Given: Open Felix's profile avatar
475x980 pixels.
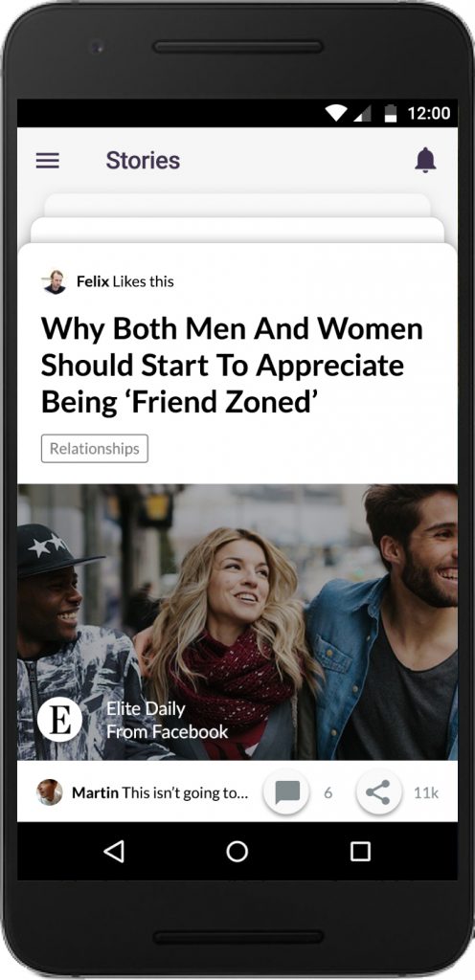Looking at the screenshot, I should 55,282.
